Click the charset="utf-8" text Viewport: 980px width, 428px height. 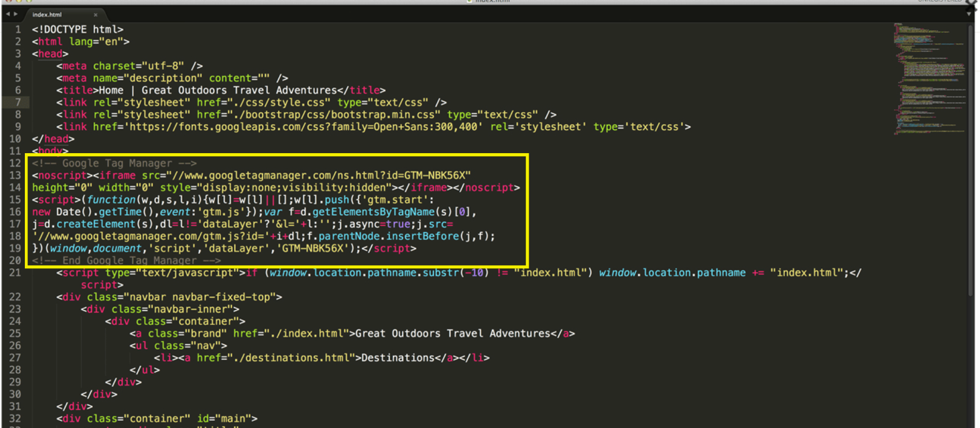click(138, 66)
